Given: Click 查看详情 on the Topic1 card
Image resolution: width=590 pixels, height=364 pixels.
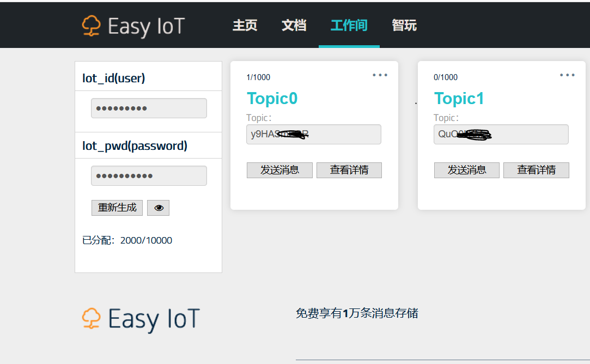Looking at the screenshot, I should tap(536, 170).
